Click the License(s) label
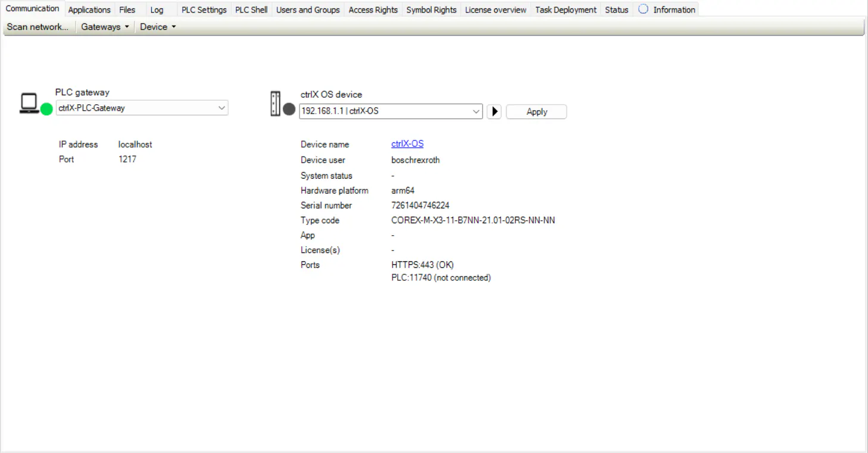The height and width of the screenshot is (453, 868). pyautogui.click(x=320, y=250)
